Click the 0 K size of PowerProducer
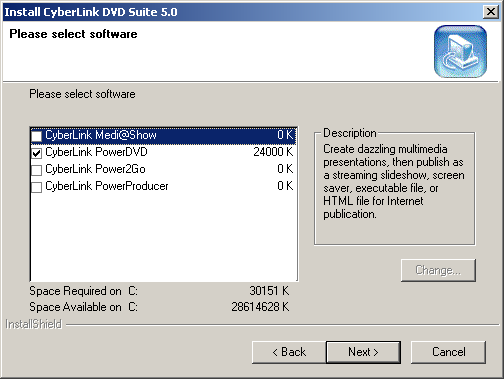Image resolution: width=504 pixels, height=379 pixels. pyautogui.click(x=285, y=186)
